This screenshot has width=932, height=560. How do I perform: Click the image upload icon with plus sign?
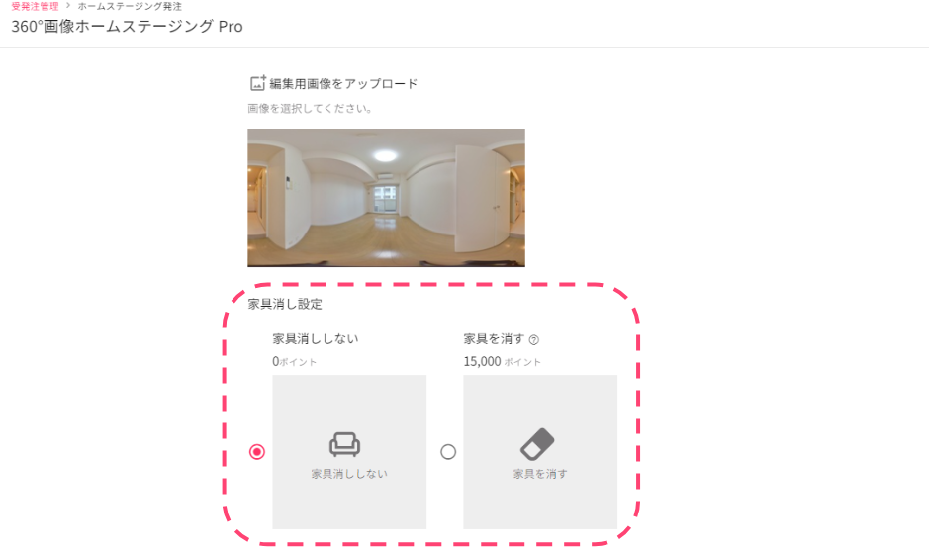258,83
